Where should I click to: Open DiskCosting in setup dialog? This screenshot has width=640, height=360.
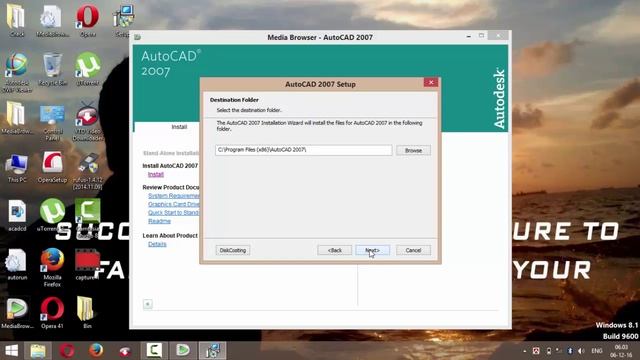click(x=233, y=250)
